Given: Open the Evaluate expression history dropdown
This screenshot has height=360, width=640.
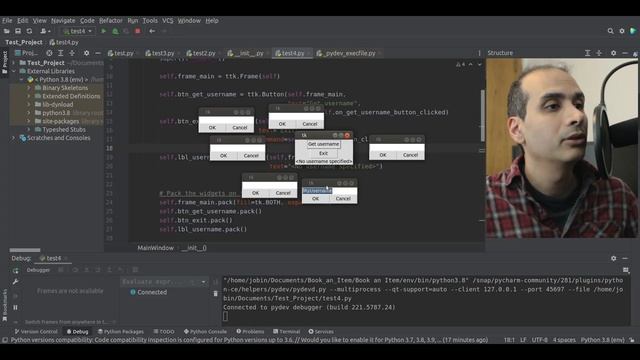Looking at the screenshot, I should 203,282.
